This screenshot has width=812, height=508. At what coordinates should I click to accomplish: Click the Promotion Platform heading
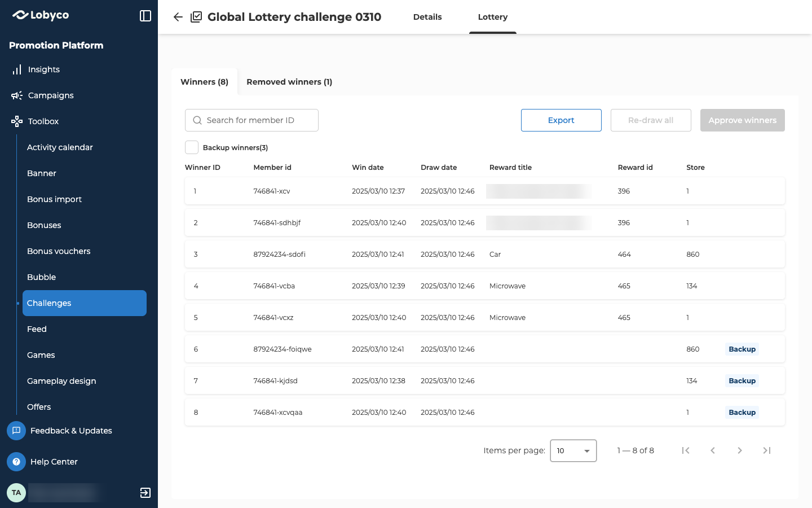pos(56,45)
